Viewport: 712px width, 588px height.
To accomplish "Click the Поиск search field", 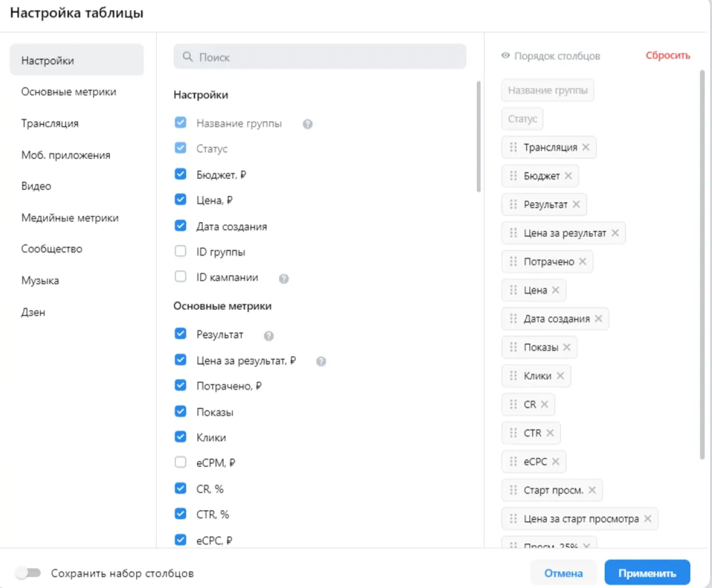I will tap(319, 57).
